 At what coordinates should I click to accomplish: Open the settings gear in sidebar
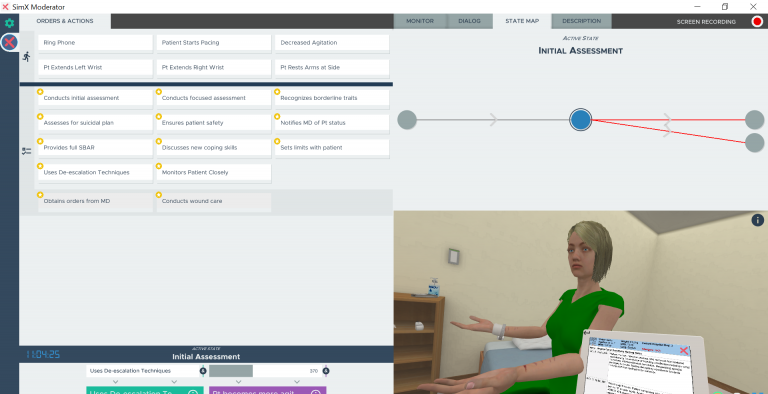(x=9, y=23)
